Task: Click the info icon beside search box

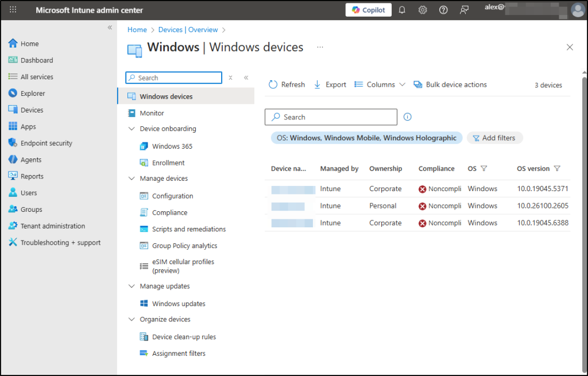Action: [x=408, y=117]
